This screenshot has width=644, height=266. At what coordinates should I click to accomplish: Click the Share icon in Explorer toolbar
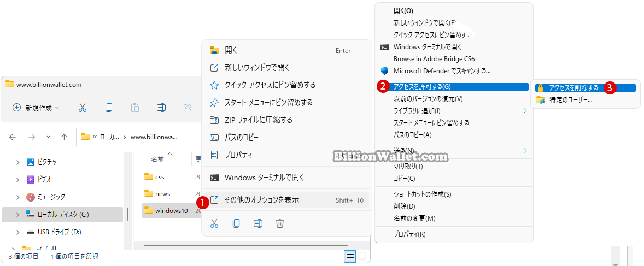tap(188, 108)
